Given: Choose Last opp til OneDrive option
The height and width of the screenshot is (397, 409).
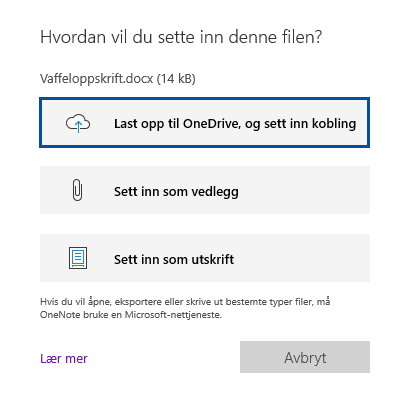Looking at the screenshot, I should [x=205, y=123].
